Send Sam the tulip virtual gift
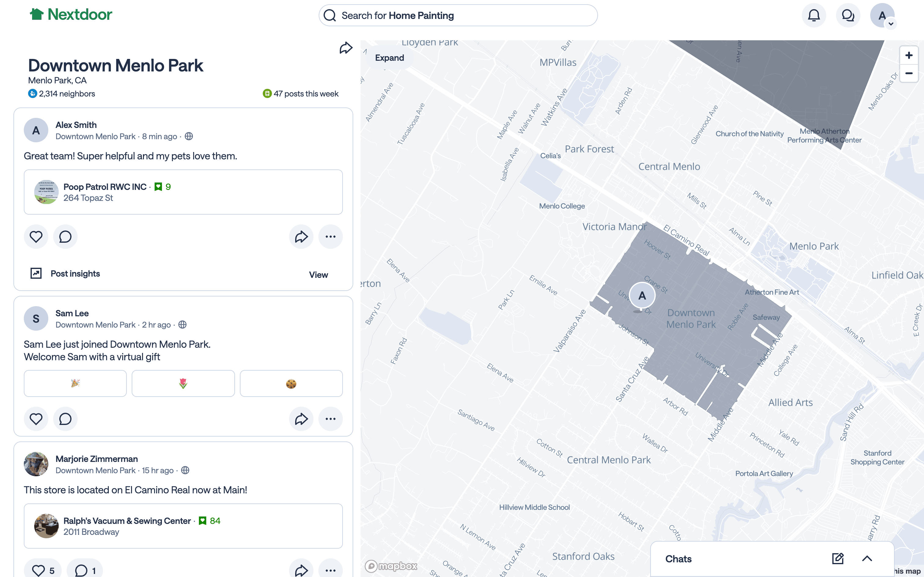Image resolution: width=924 pixels, height=577 pixels. coord(183,383)
